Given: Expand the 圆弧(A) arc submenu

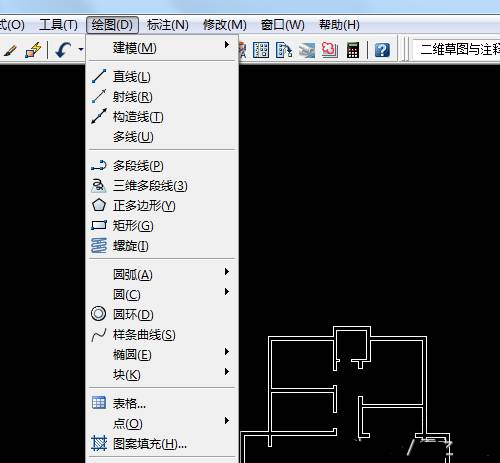Looking at the screenshot, I should (162, 274).
